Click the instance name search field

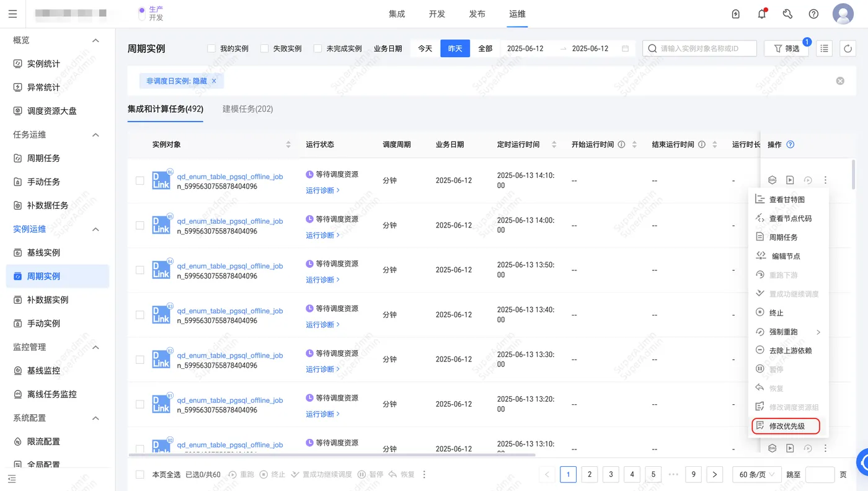699,48
